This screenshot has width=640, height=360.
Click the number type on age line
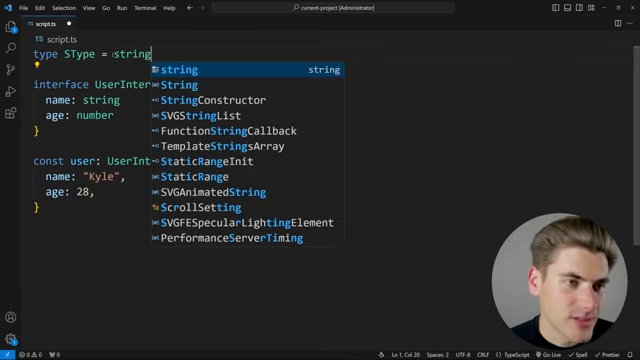click(95, 116)
